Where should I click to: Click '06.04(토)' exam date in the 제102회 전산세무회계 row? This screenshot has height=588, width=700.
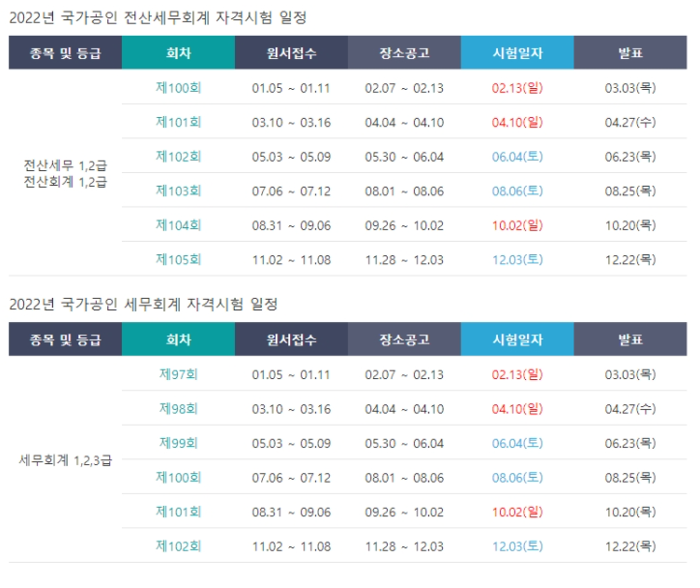(x=517, y=157)
